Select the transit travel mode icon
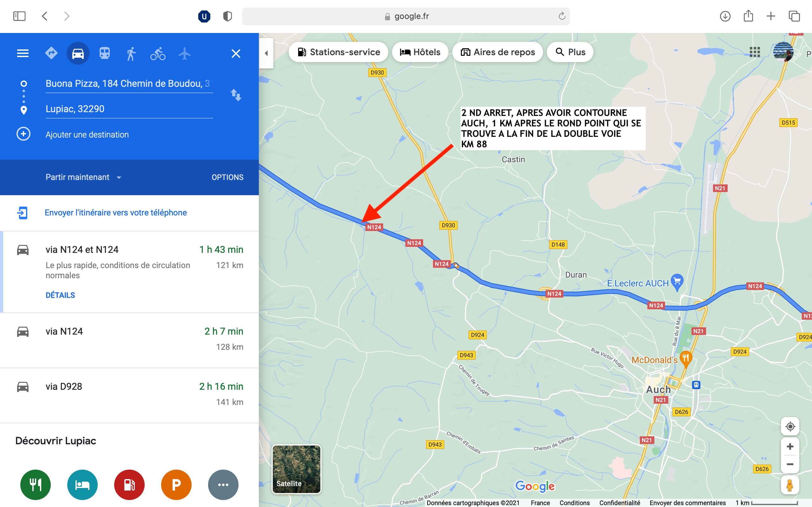The image size is (812, 507). [104, 53]
